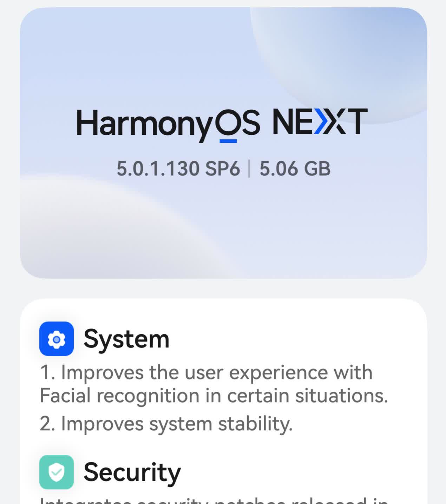The width and height of the screenshot is (446, 504).
Task: Click the divider between version and size
Action: (249, 169)
